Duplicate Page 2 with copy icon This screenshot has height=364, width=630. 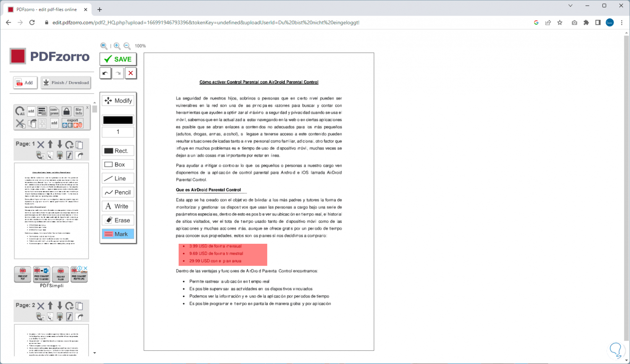79,306
